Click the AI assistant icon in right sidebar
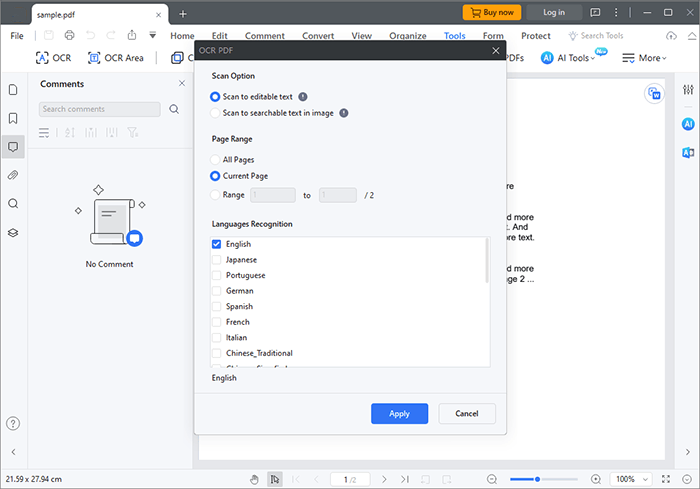Viewport: 700px width, 489px height. click(688, 124)
